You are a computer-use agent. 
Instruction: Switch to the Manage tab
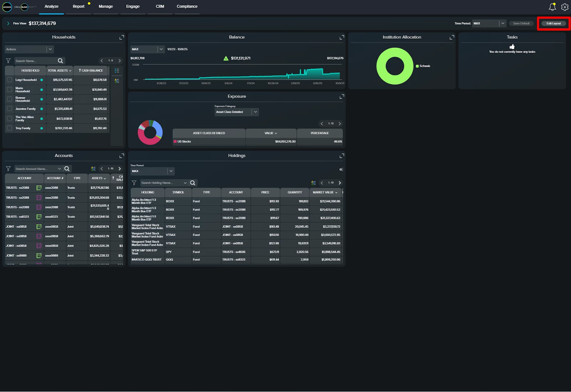[x=106, y=6]
